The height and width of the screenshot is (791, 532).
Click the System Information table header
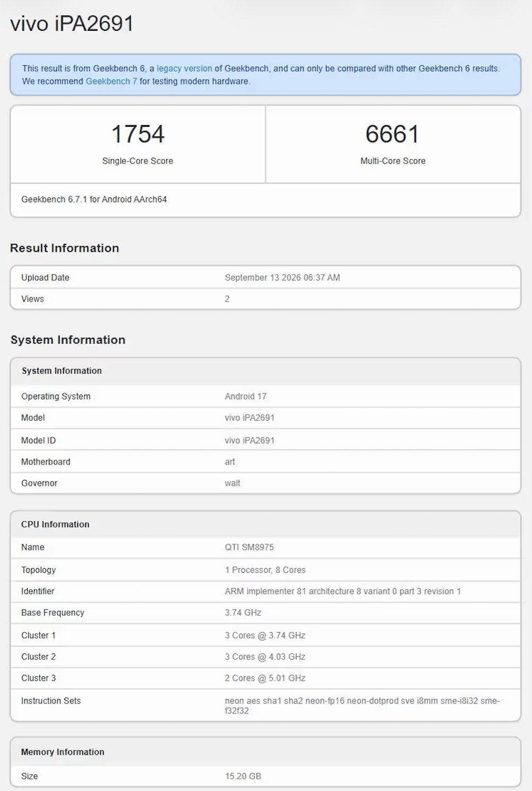[x=62, y=371]
